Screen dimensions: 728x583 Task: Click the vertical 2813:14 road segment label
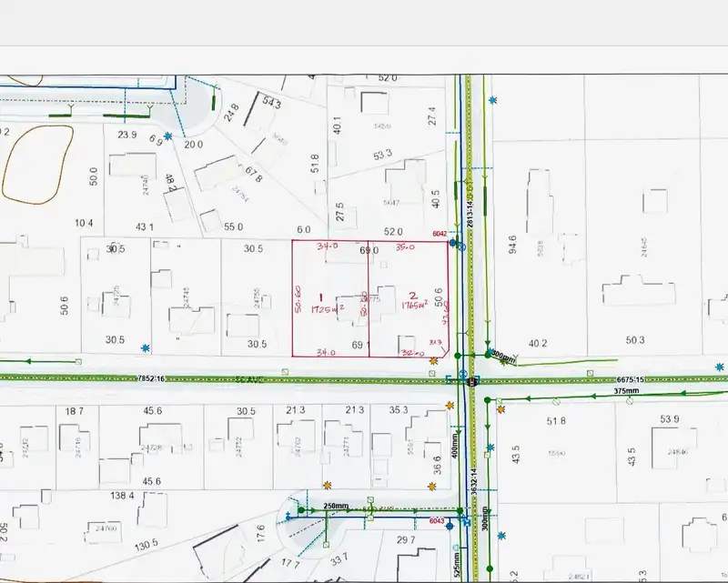pyautogui.click(x=470, y=213)
